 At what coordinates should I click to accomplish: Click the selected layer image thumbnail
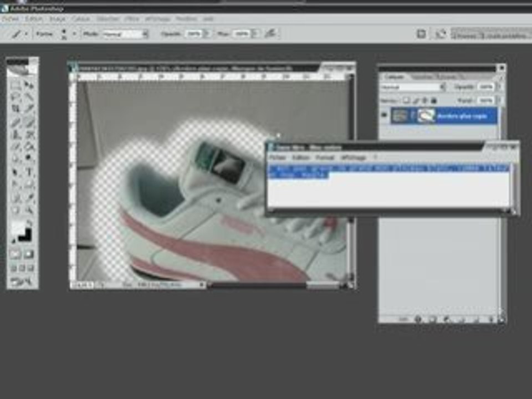tap(400, 116)
